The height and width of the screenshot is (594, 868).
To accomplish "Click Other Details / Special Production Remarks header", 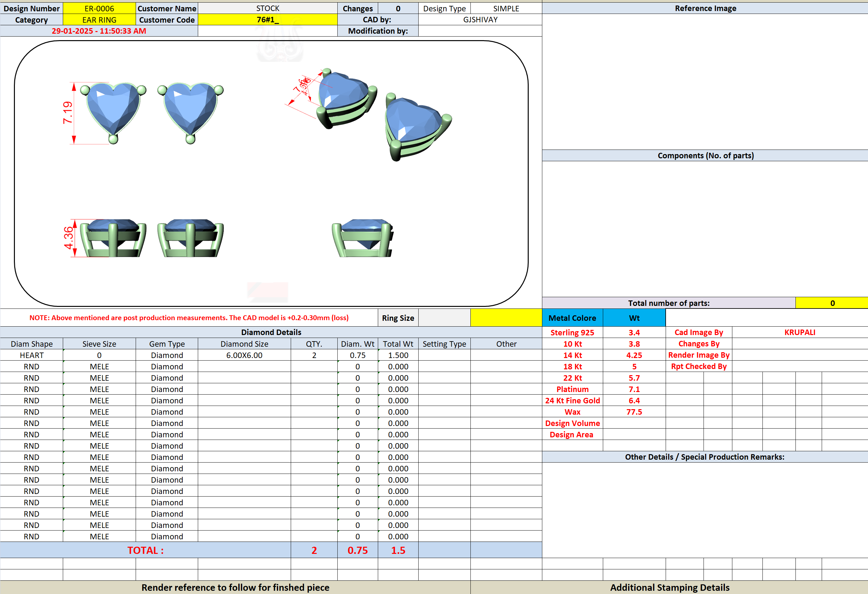I will point(705,457).
